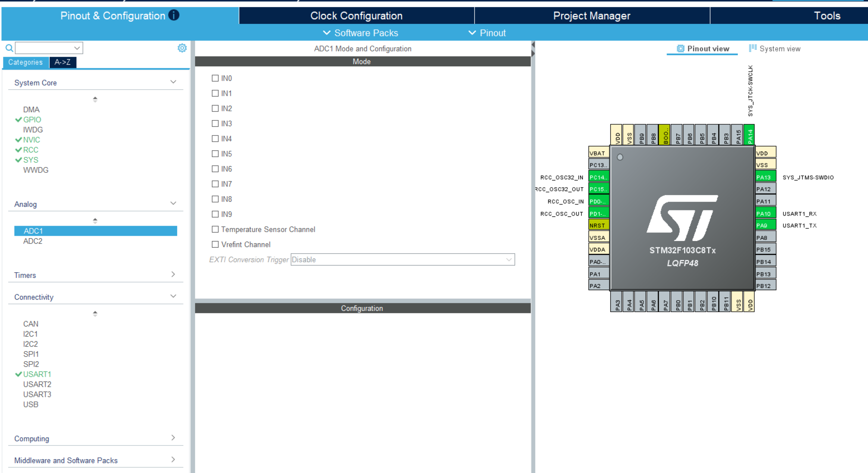Screen dimensions: 868x473
Task: Click the Pinout view chip icon
Action: [x=680, y=49]
